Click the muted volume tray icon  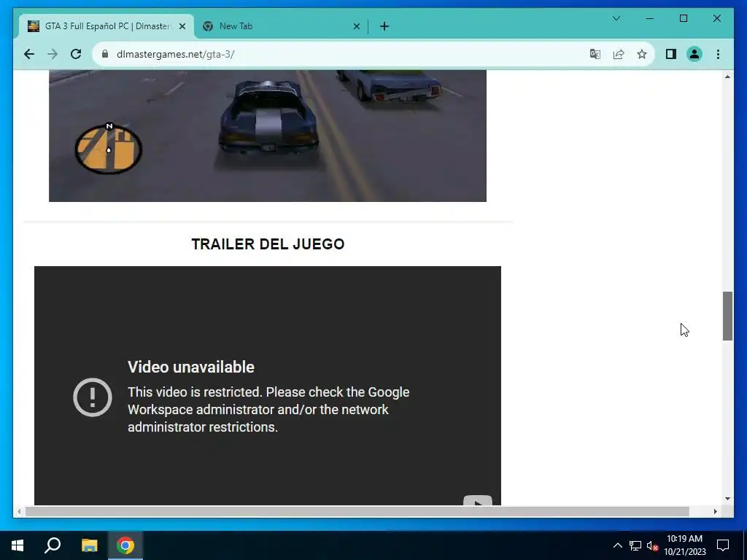tap(652, 545)
